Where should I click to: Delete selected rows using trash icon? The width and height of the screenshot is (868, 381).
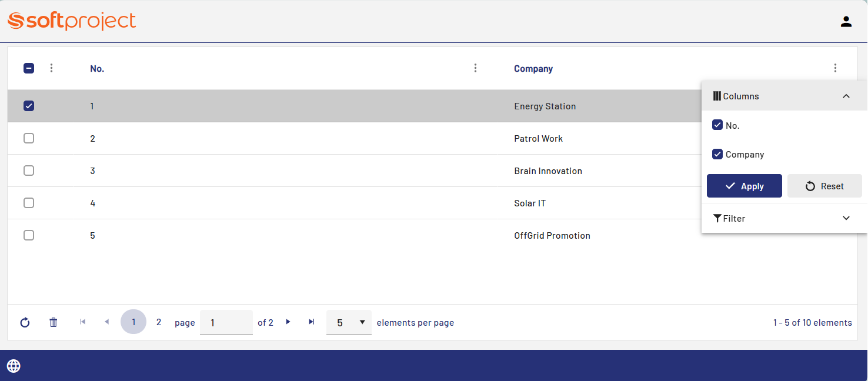54,322
